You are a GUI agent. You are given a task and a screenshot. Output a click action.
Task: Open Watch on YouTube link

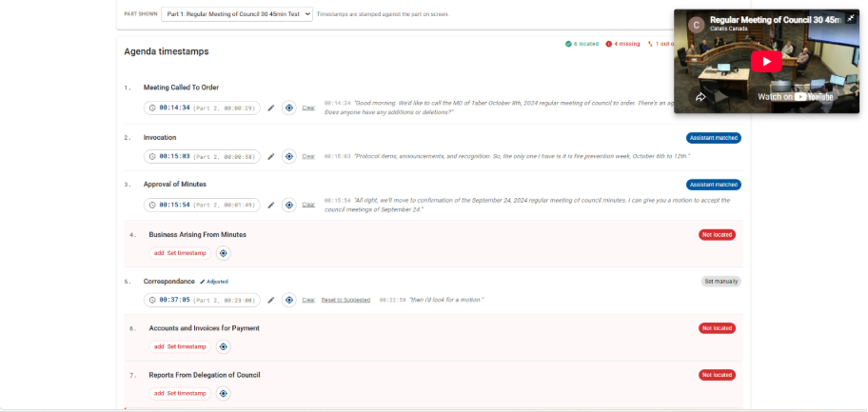(795, 97)
